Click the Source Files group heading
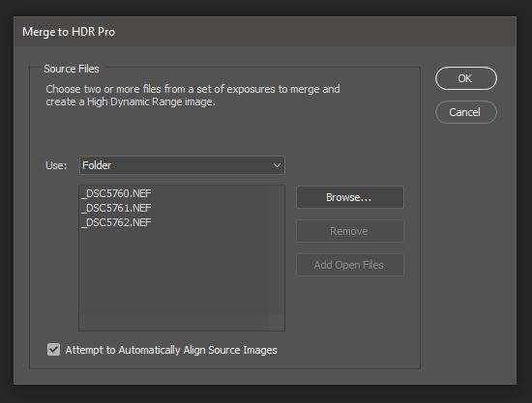This screenshot has height=403, width=532. pyautogui.click(x=72, y=69)
